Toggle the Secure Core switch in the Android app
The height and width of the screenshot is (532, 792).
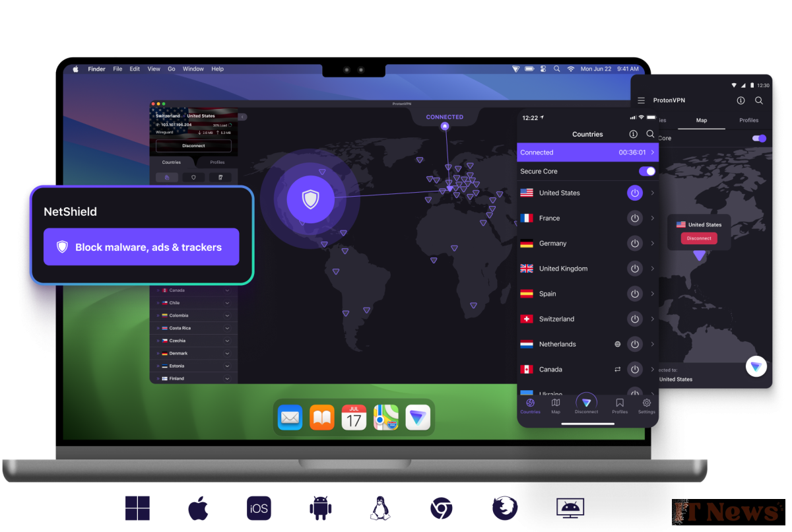click(x=759, y=139)
